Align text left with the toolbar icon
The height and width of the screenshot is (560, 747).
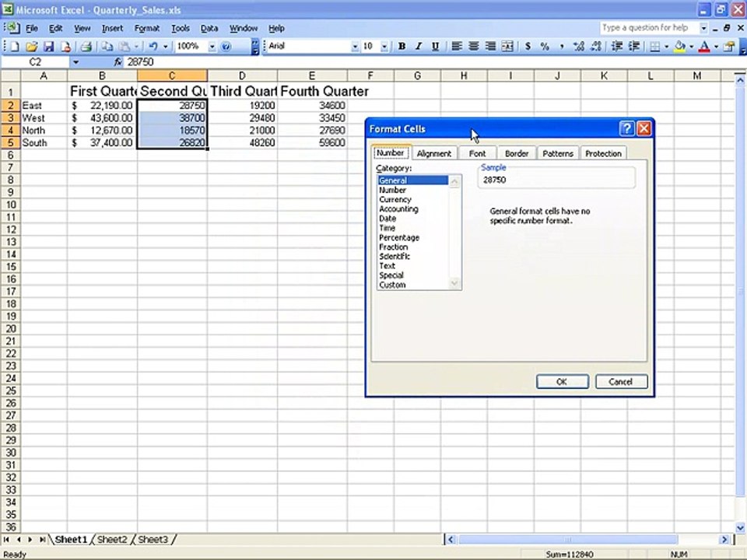(457, 46)
